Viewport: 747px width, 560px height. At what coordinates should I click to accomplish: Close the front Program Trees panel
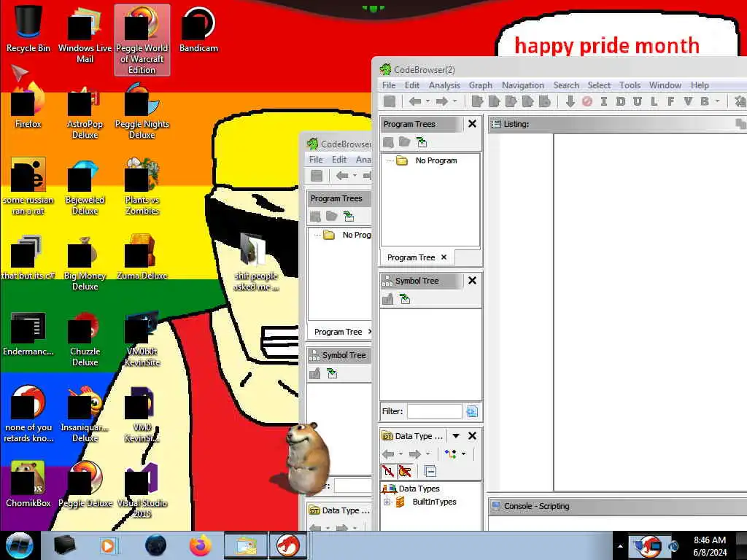click(x=472, y=124)
